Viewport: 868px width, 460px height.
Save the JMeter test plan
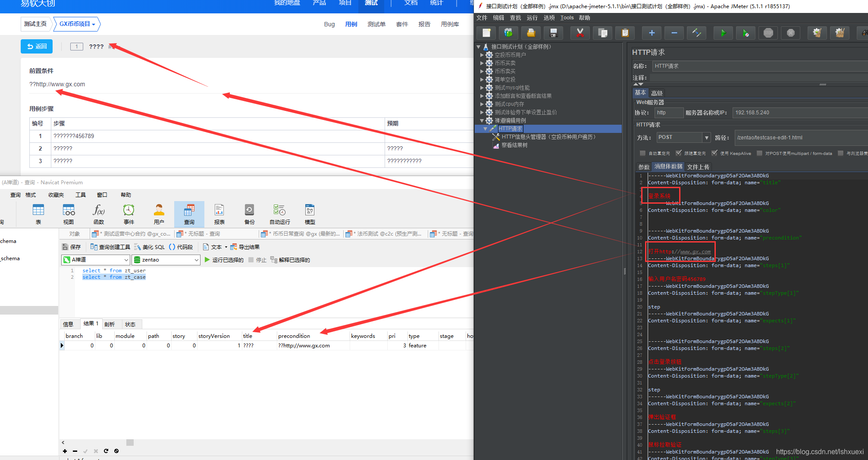(554, 33)
